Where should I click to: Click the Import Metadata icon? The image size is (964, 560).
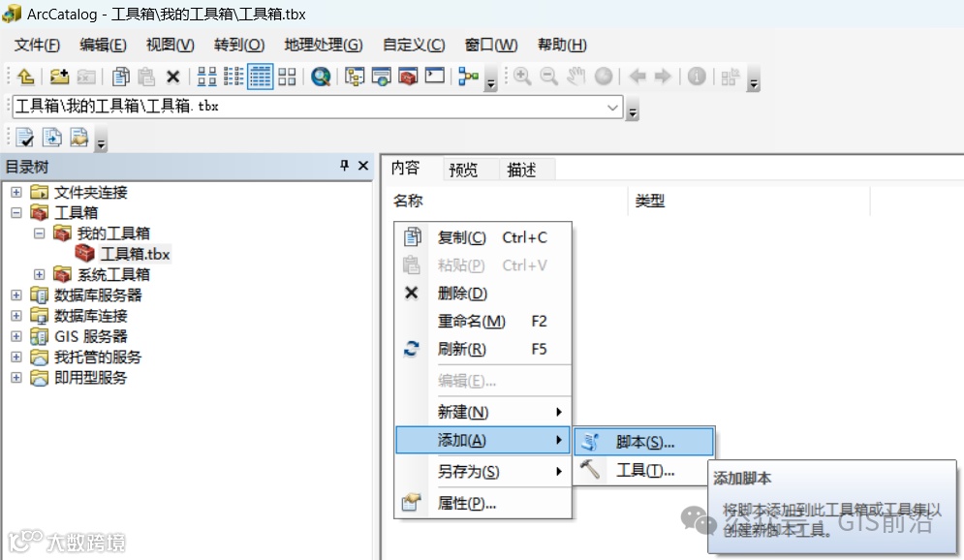[x=52, y=137]
